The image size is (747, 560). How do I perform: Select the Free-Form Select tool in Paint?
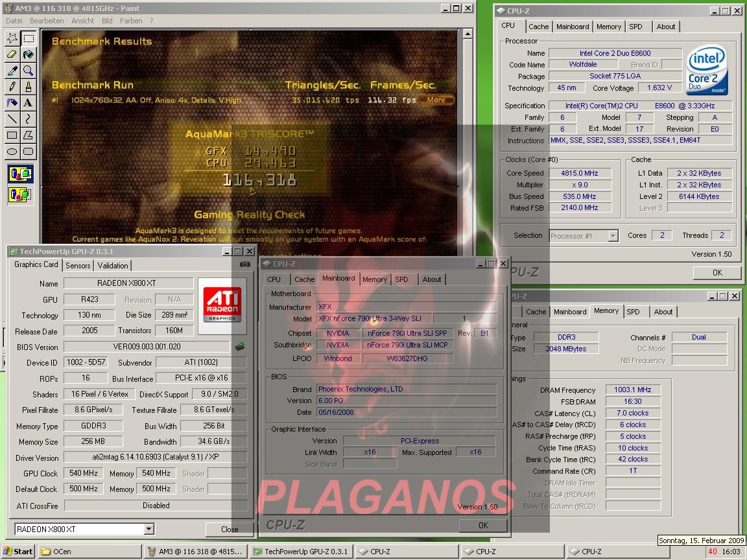click(x=12, y=38)
